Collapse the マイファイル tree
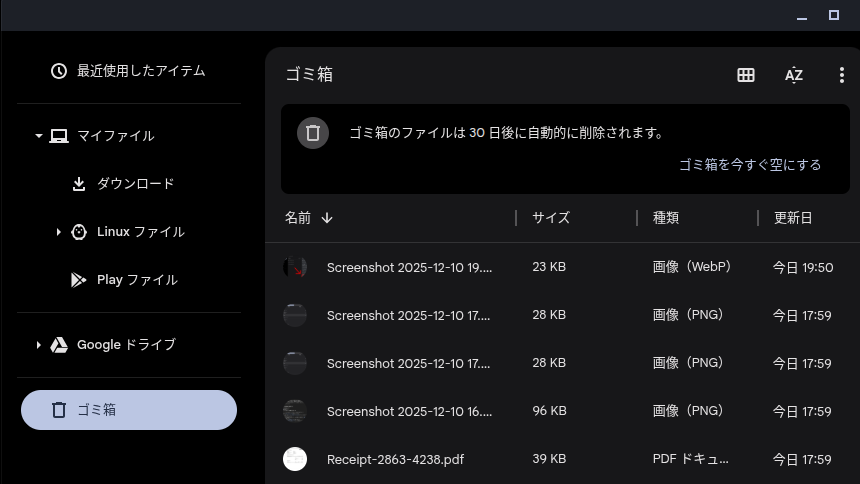860x484 pixels. coord(38,136)
